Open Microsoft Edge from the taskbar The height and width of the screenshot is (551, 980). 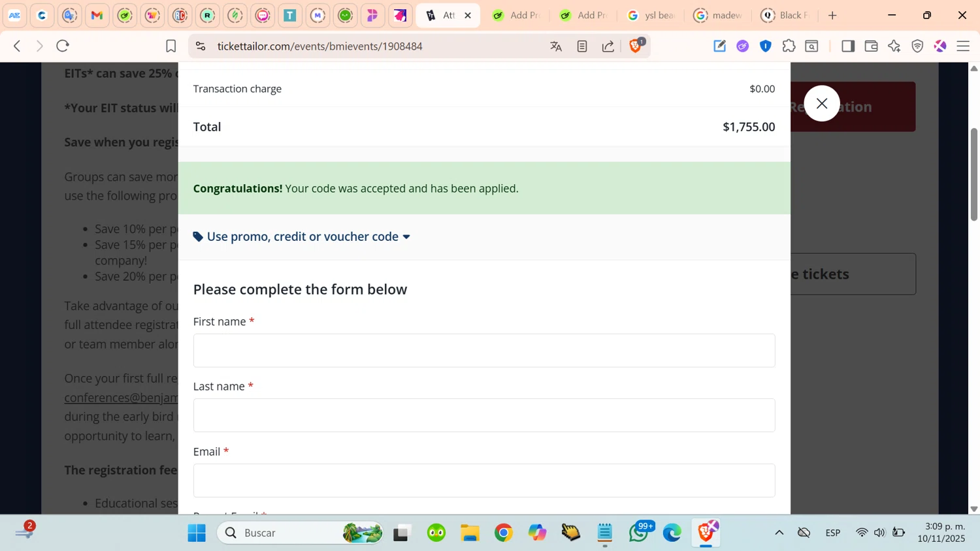pos(672,533)
